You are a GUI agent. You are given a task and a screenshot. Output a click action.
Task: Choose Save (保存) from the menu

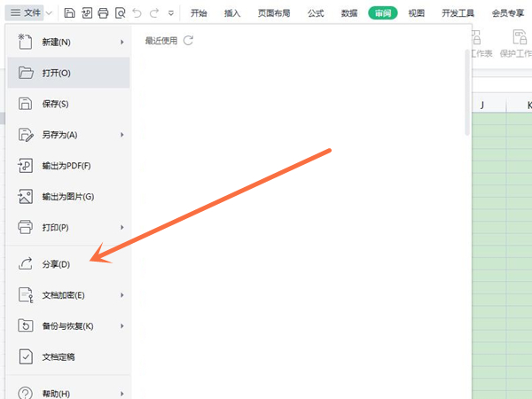point(55,104)
